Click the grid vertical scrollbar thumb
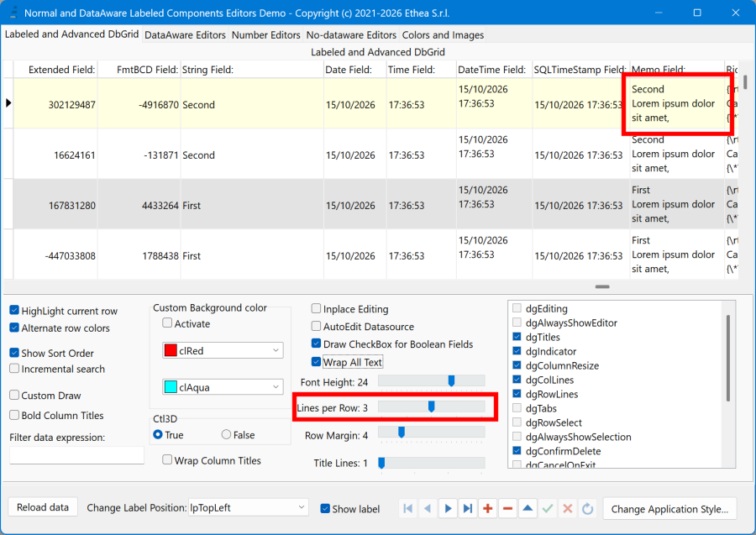The image size is (756, 535). coord(745,82)
